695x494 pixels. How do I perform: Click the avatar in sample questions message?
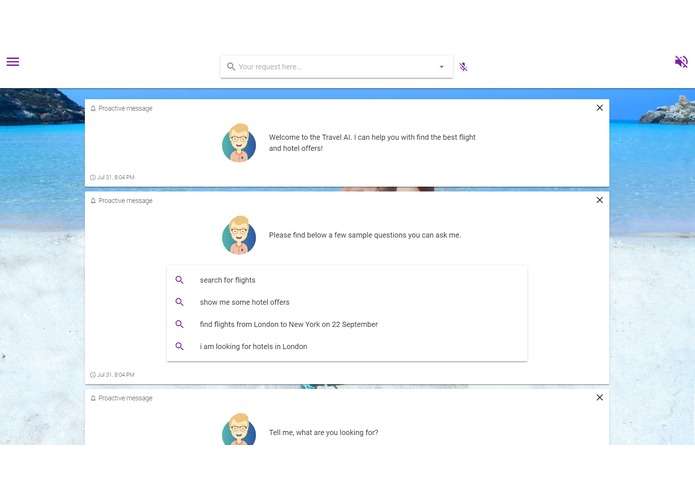(239, 235)
